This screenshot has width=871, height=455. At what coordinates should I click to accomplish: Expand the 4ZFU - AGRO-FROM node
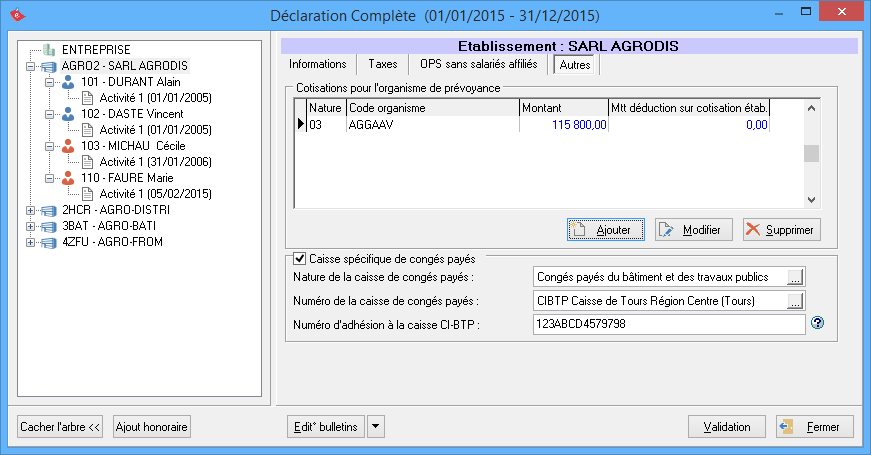coord(31,242)
